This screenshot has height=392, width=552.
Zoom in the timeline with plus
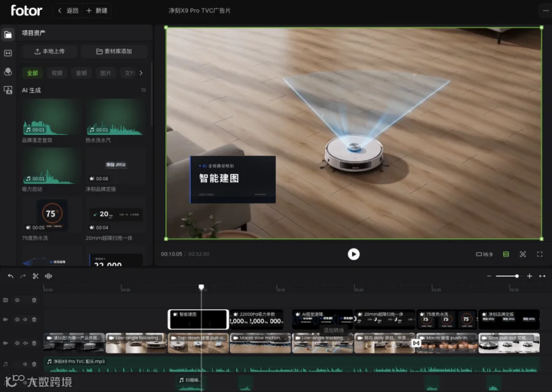(529, 276)
